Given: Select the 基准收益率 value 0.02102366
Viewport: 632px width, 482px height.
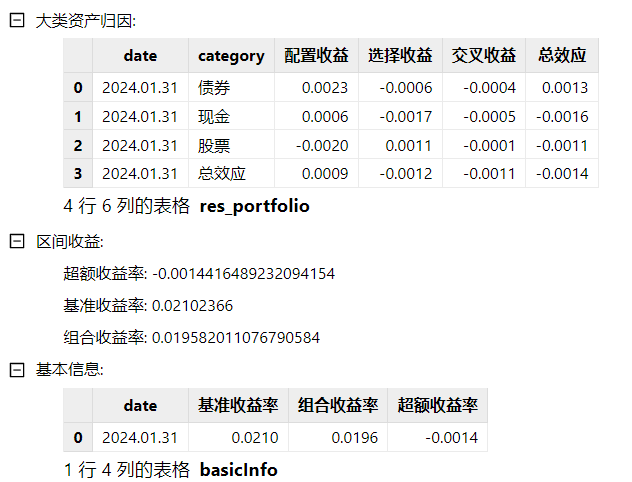Looking at the screenshot, I should coord(192,305).
